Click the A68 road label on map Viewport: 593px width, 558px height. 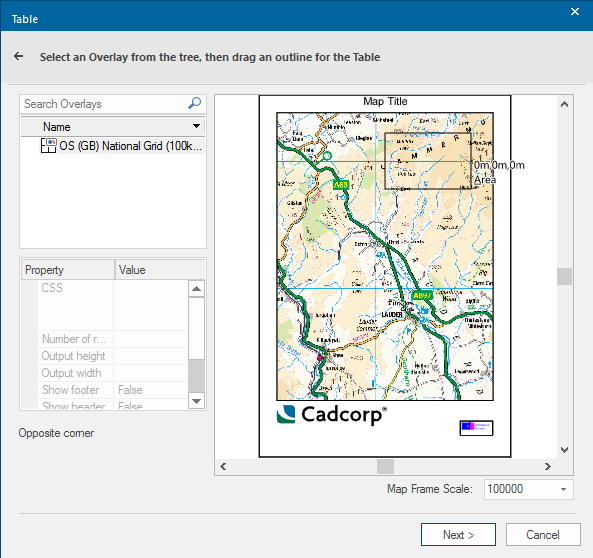(x=341, y=185)
